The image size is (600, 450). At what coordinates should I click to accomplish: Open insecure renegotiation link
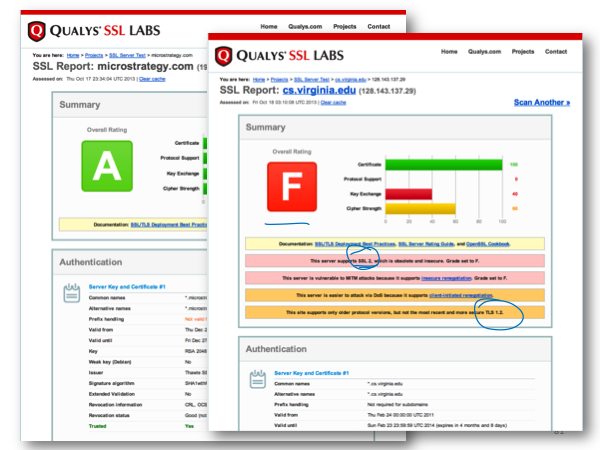(446, 278)
